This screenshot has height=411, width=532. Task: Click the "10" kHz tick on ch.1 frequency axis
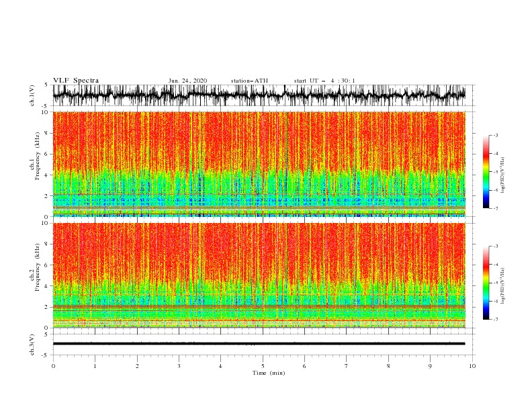(x=46, y=112)
